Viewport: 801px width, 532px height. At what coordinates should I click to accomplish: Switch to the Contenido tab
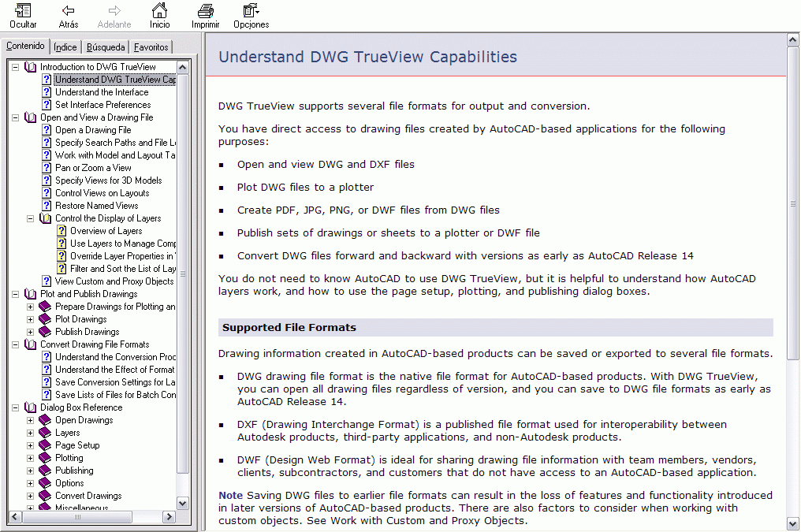click(x=25, y=46)
